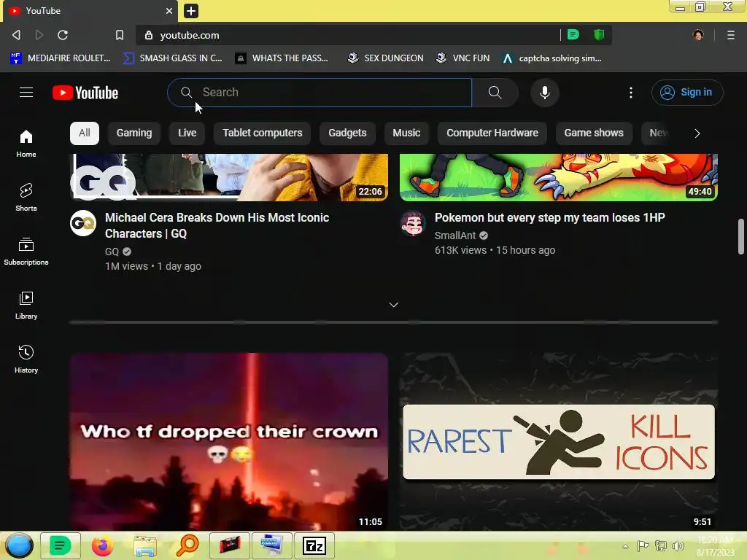
Task: Open GQ Michael Cera video thumbnail
Action: tap(229, 177)
